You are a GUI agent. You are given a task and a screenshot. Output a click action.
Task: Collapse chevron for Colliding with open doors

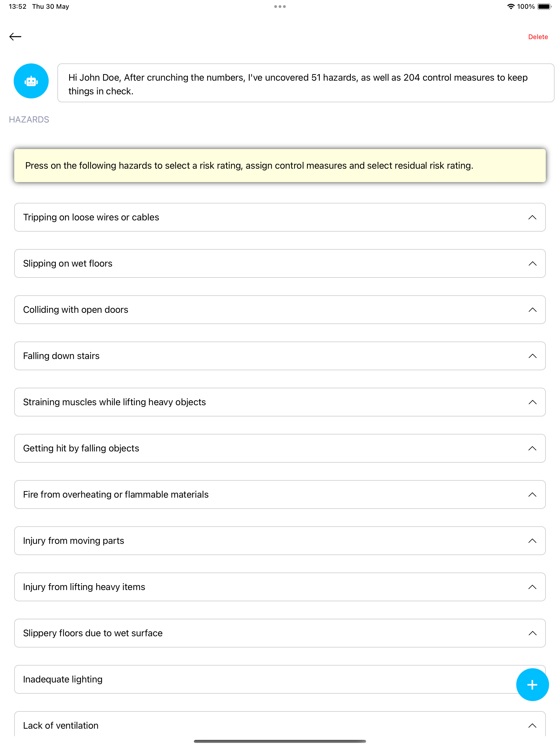[x=532, y=310]
